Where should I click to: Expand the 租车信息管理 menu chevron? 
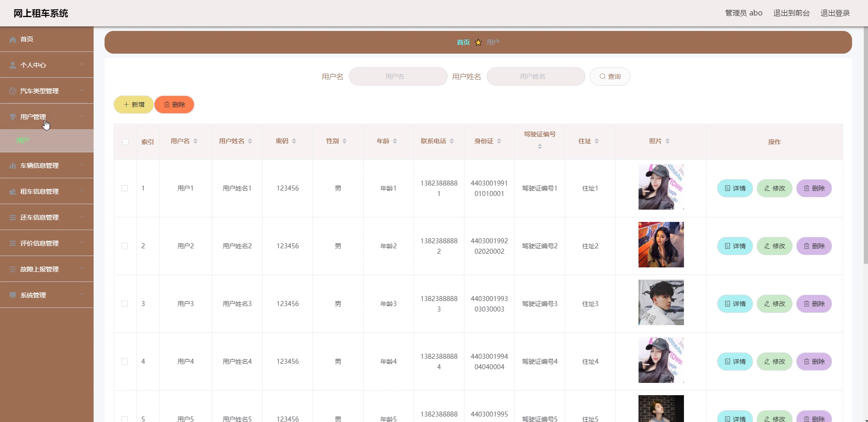(x=82, y=191)
